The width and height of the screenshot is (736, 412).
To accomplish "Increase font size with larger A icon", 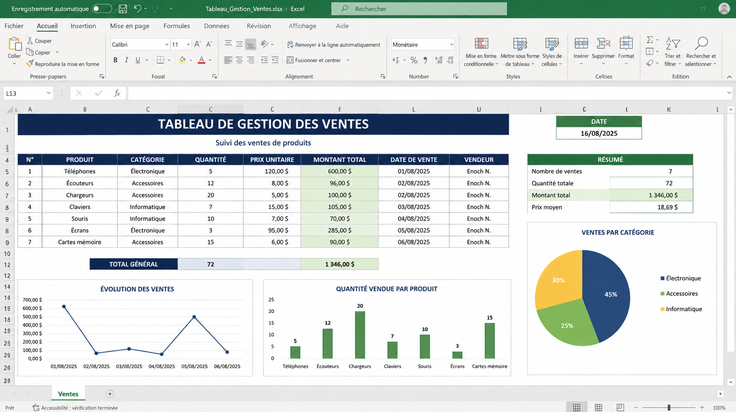I will point(198,44).
